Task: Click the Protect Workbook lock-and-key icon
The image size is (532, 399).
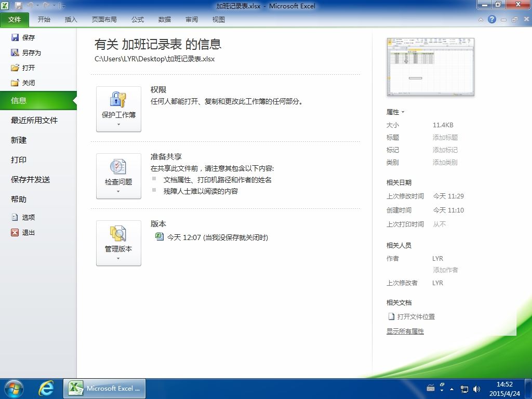Action: pos(118,99)
